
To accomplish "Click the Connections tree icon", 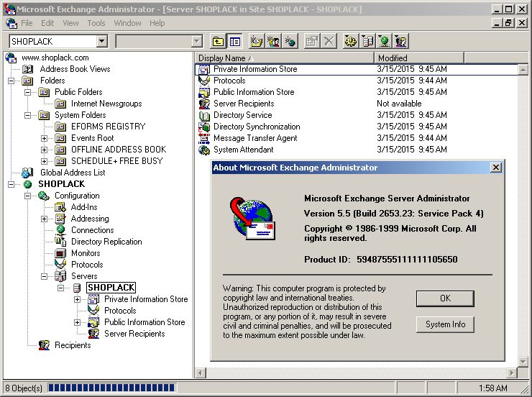I will click(60, 230).
